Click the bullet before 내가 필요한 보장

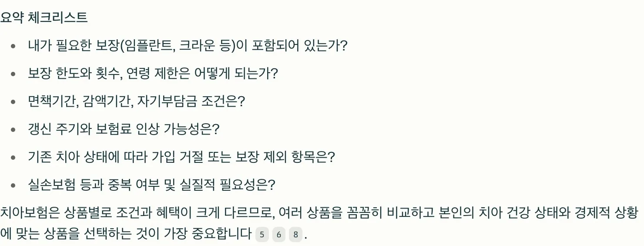[13, 46]
